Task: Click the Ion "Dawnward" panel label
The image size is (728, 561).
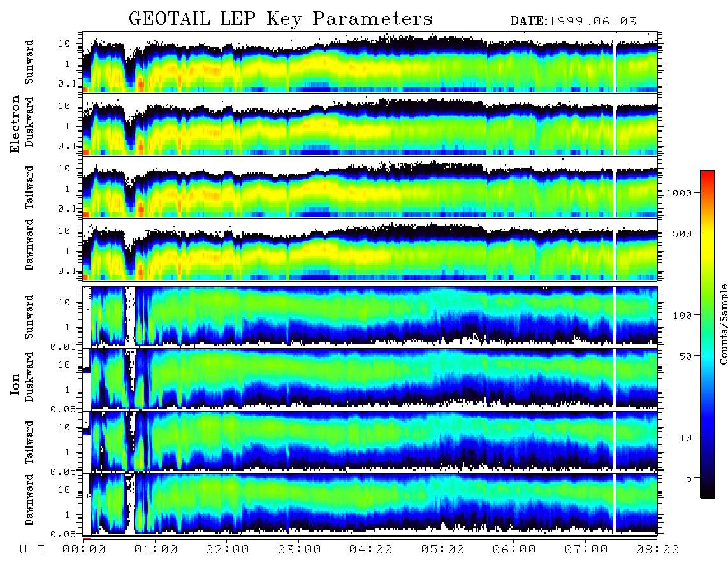Action: coord(29,499)
